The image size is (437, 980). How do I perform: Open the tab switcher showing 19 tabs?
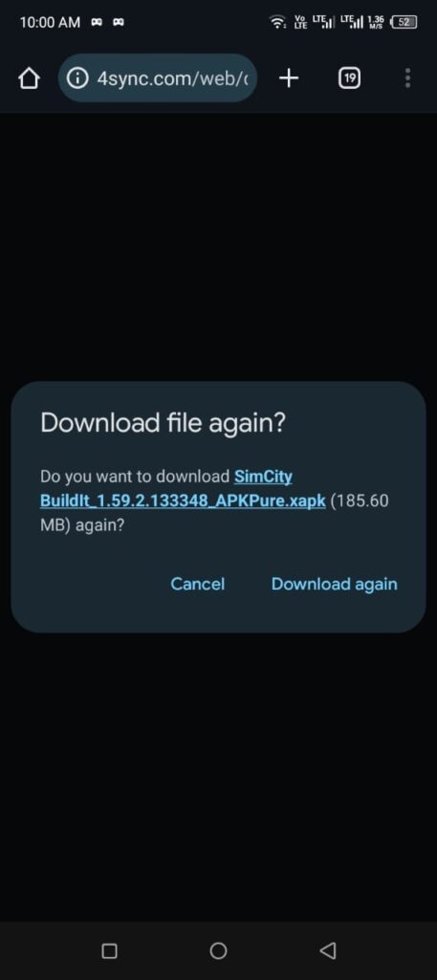(350, 78)
